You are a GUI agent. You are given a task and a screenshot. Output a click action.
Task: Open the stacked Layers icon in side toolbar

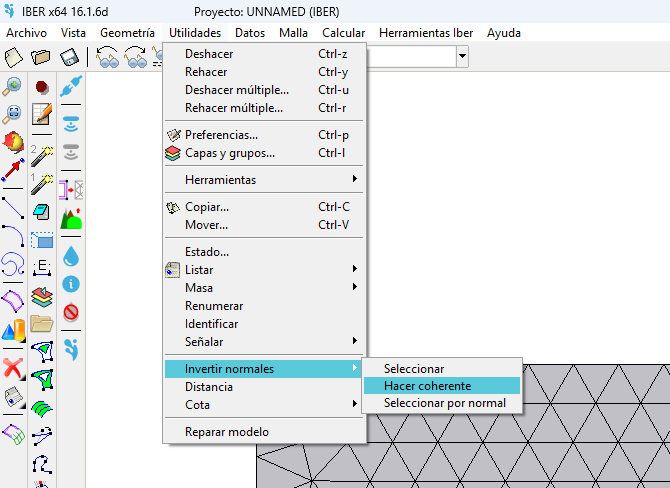tap(42, 297)
